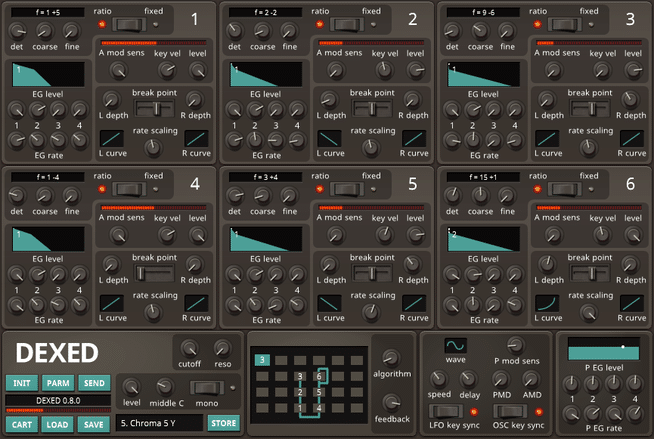Click operator 2 key vel knob

384,70
